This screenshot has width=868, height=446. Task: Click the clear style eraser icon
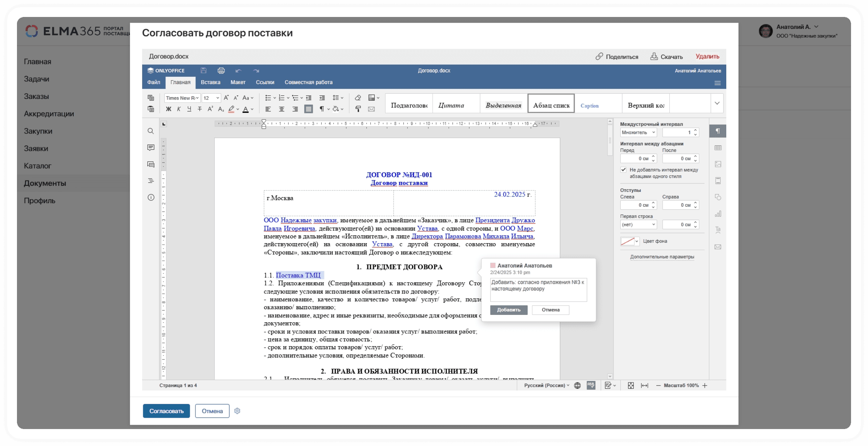[x=358, y=98]
